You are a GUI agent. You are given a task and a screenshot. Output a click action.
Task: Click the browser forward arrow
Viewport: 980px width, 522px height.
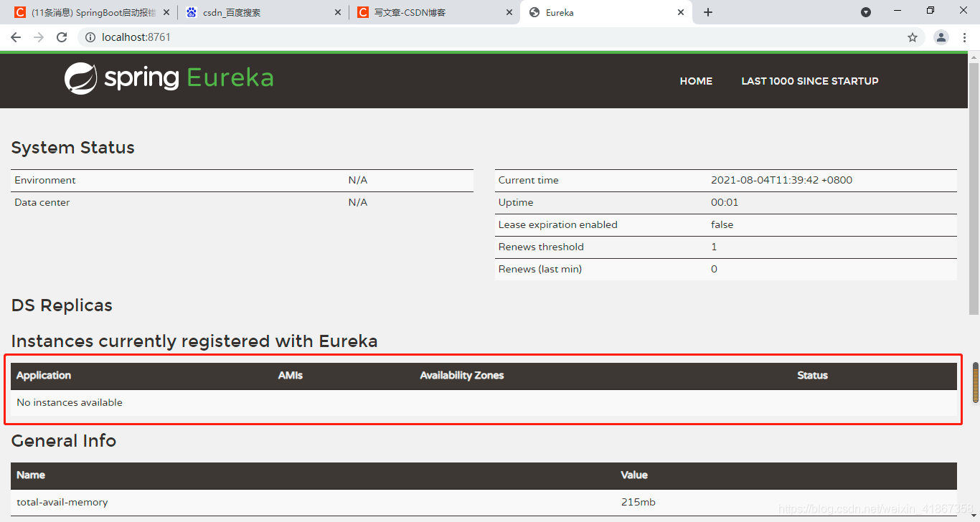pos(39,37)
